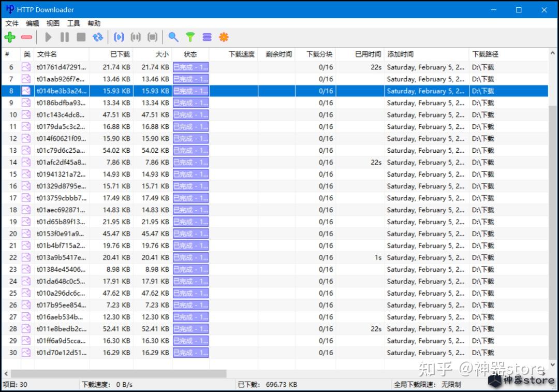
Task: Click image file icon in row 10
Action: click(x=26, y=114)
